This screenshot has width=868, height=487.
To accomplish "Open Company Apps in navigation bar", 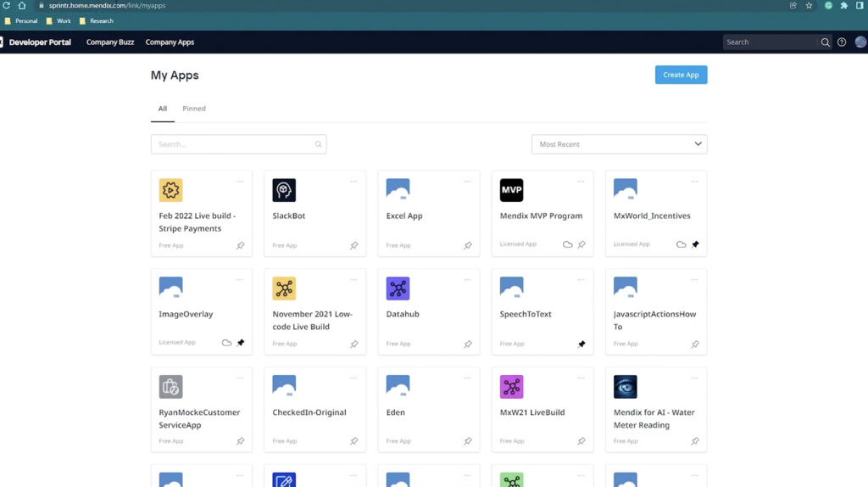I will click(x=170, y=42).
